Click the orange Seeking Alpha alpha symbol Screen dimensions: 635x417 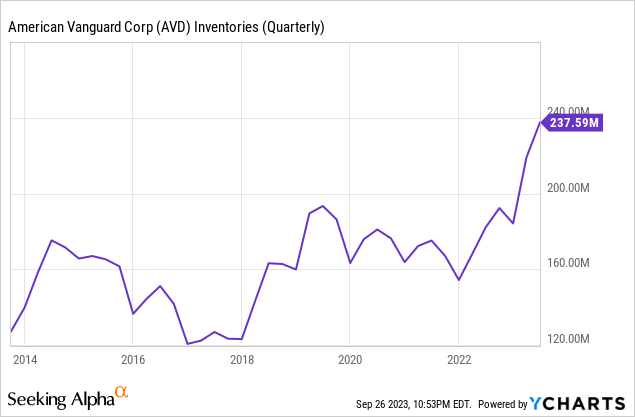[122, 392]
